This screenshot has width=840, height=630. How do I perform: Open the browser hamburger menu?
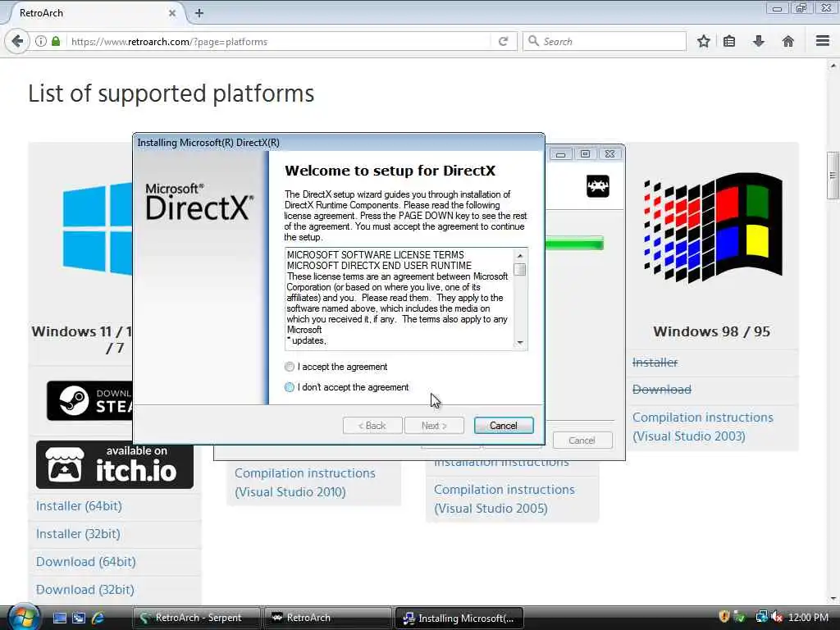click(823, 41)
